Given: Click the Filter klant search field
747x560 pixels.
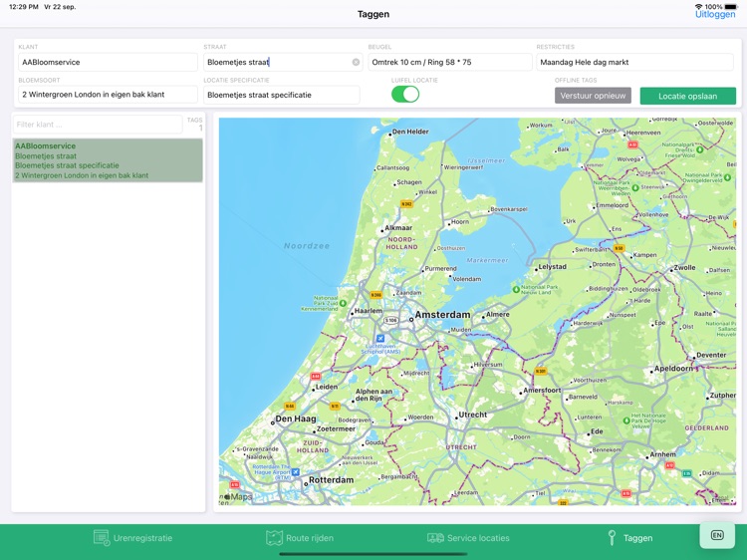Looking at the screenshot, I should [98, 125].
